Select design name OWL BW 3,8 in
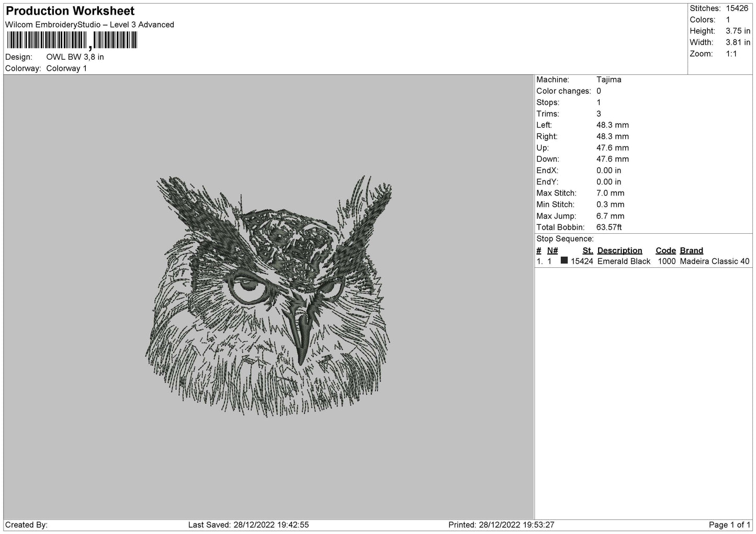This screenshot has height=534, width=756. click(75, 57)
